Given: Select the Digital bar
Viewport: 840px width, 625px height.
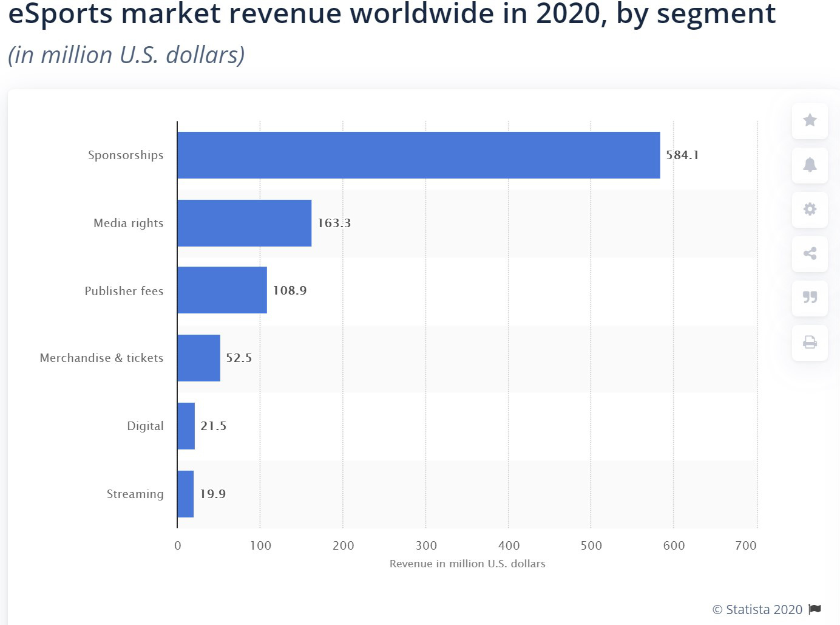Looking at the screenshot, I should (186, 426).
